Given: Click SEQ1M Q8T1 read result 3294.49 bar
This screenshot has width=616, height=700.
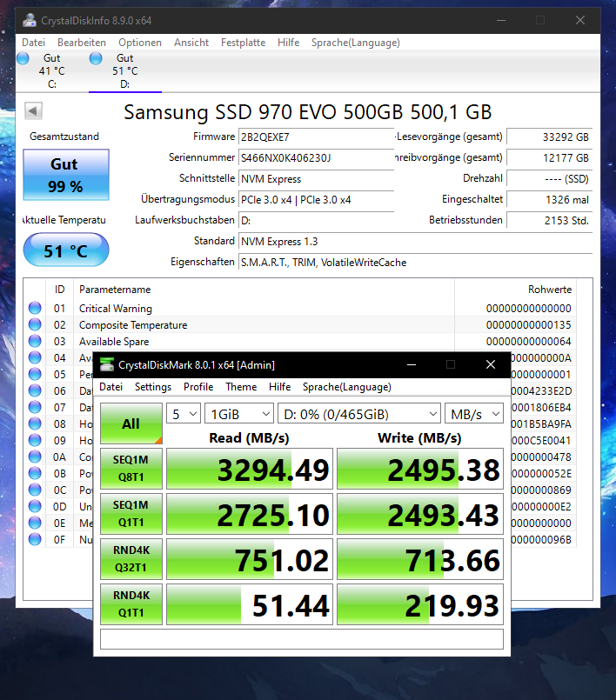Looking at the screenshot, I should [x=250, y=469].
